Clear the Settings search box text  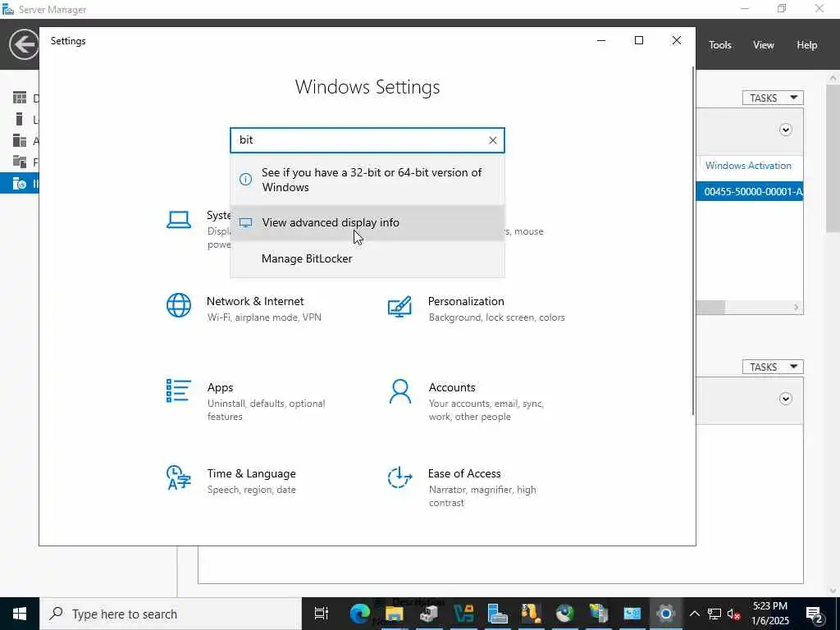point(492,140)
